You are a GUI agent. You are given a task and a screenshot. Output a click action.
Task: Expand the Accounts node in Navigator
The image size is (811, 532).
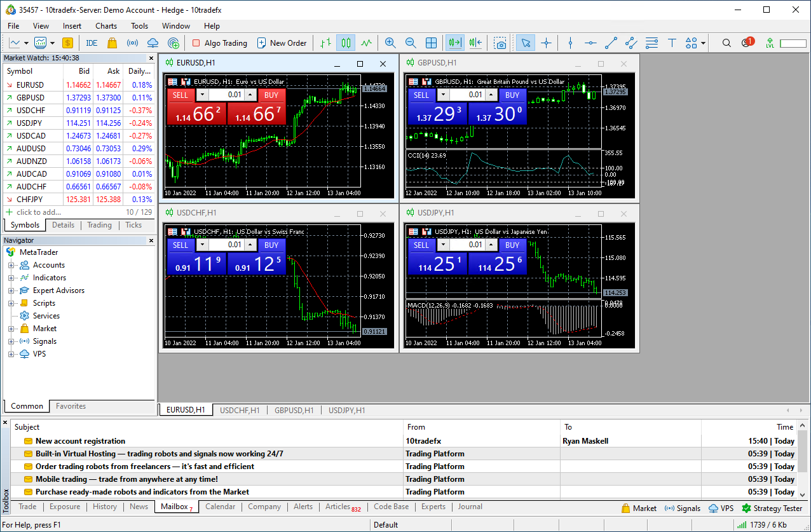[x=11, y=265]
